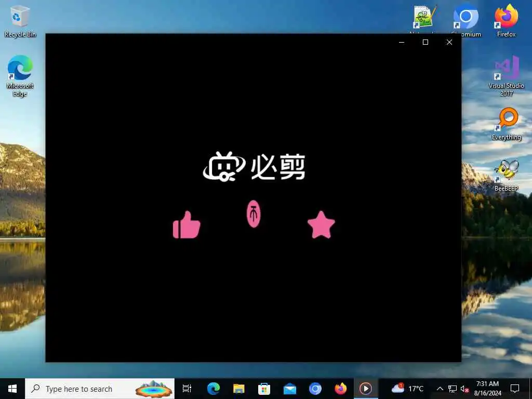Open the weather widget showing 17°C
The image size is (532, 399).
[x=407, y=389]
